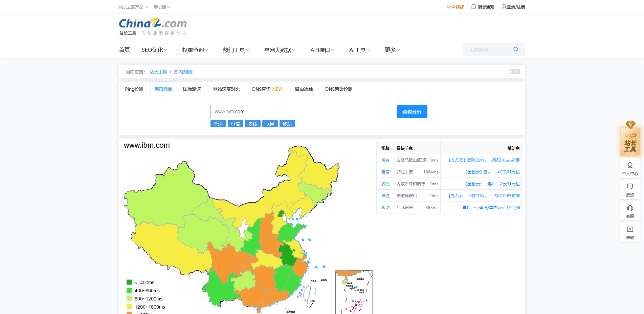The image size is (644, 314).
Task: Expand 更多 menu
Action: point(392,50)
